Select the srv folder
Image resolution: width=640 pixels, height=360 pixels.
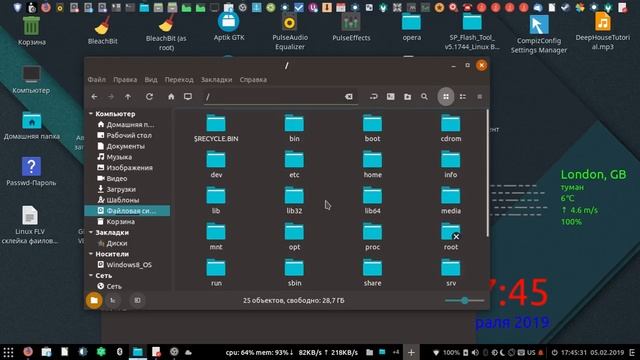tap(451, 273)
